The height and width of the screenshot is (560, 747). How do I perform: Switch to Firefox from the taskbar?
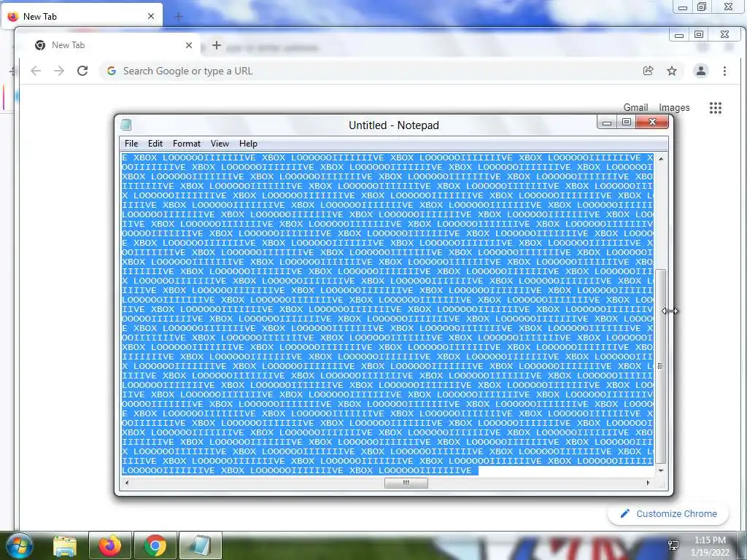(109, 545)
